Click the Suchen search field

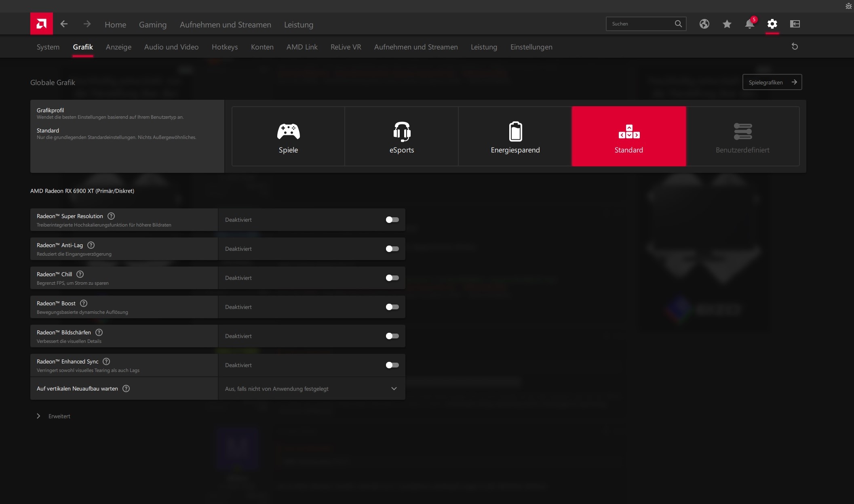pyautogui.click(x=646, y=24)
